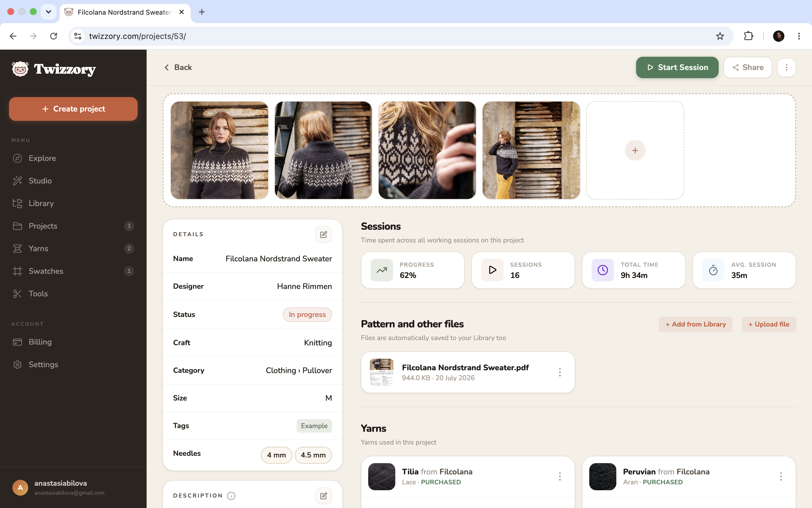812x508 pixels.
Task: Go Back to the projects list
Action: 178,67
